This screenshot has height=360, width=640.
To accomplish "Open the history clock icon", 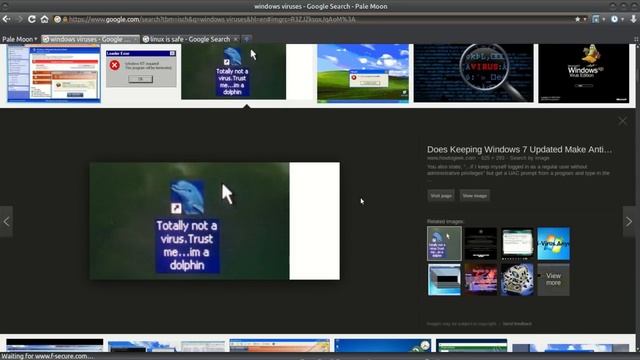I will click(614, 19).
